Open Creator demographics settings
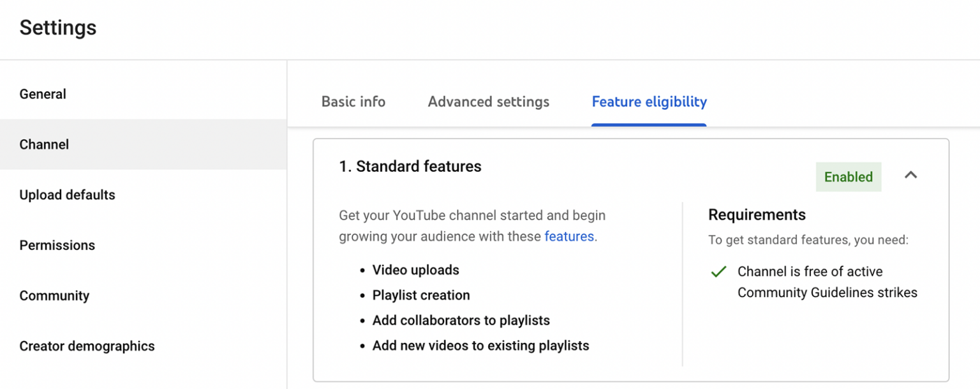Viewport: 980px width, 389px height. pos(87,346)
